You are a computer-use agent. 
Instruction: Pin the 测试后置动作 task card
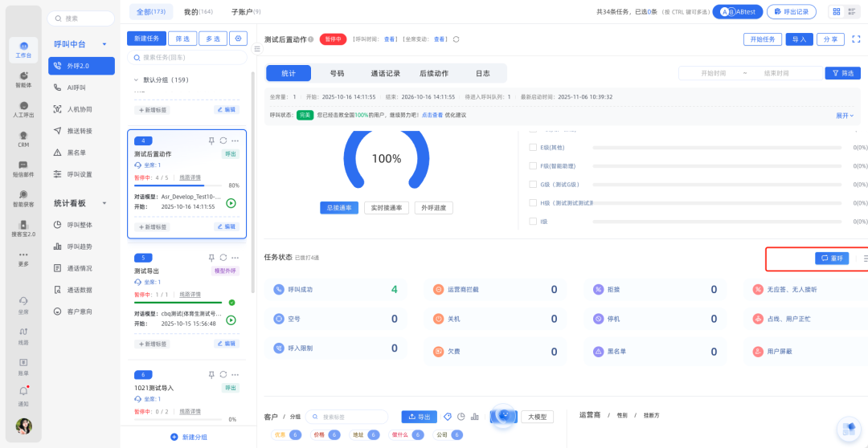tap(211, 141)
